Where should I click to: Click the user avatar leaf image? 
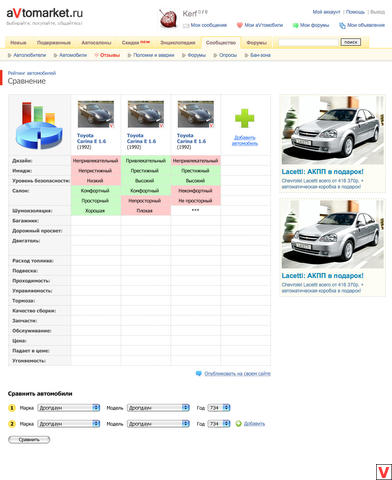pos(168,19)
